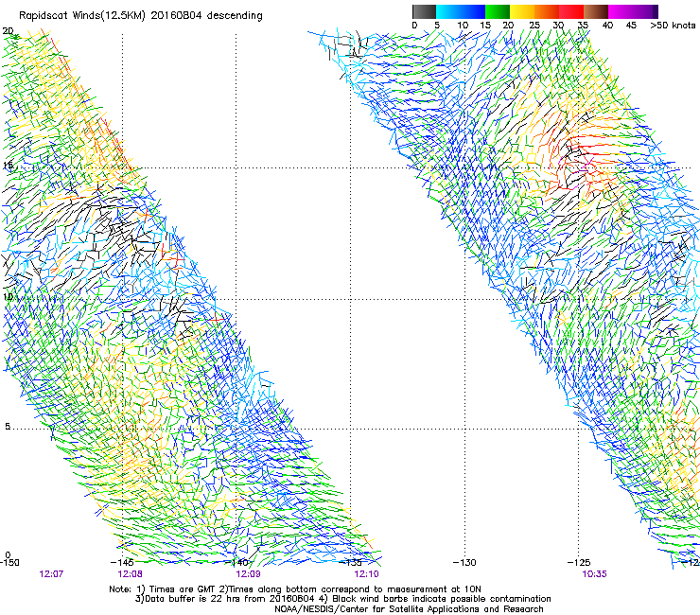
Task: Click the gray 0–5 knots legend swatch
Action: [424, 11]
